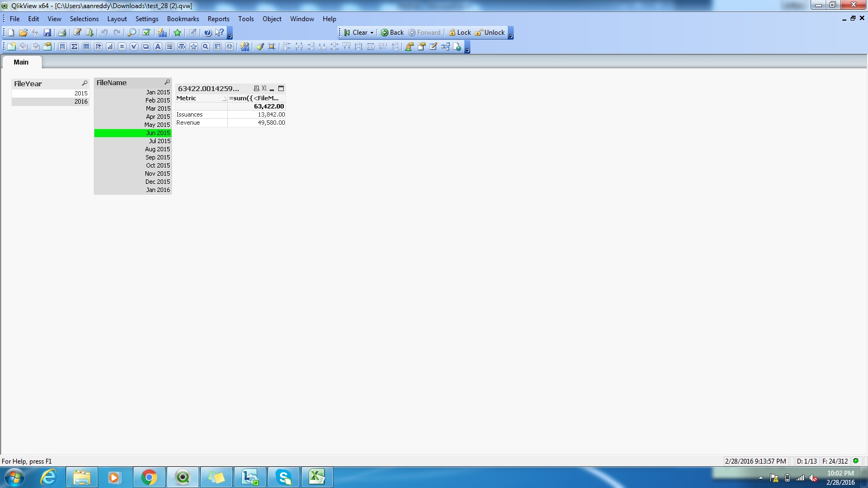
Task: Select Mar 2015 in FileName list
Action: (x=133, y=108)
